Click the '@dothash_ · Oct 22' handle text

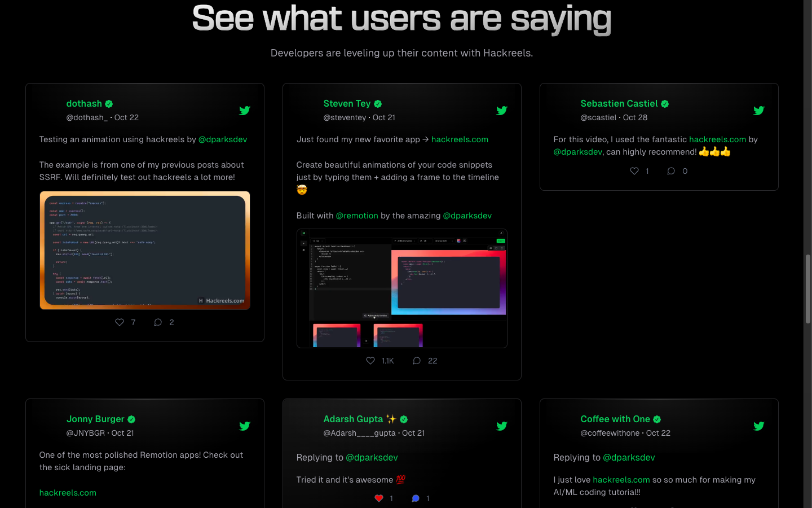(102, 117)
